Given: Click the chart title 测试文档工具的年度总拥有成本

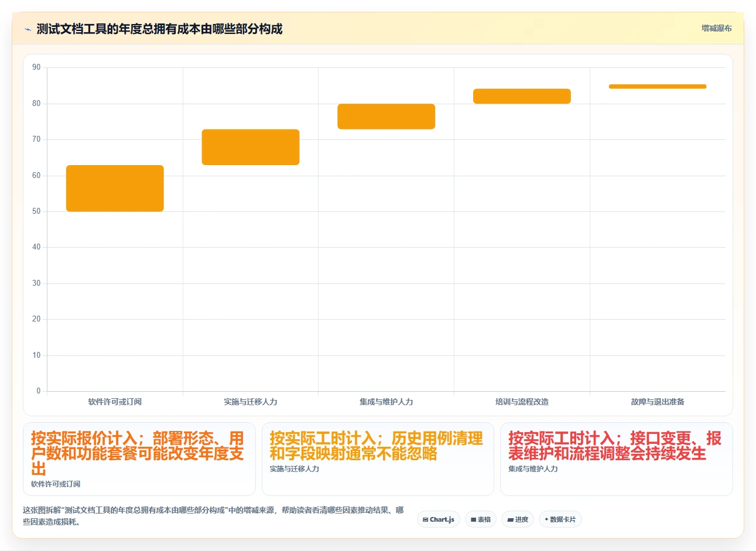Looking at the screenshot, I should click(159, 29).
